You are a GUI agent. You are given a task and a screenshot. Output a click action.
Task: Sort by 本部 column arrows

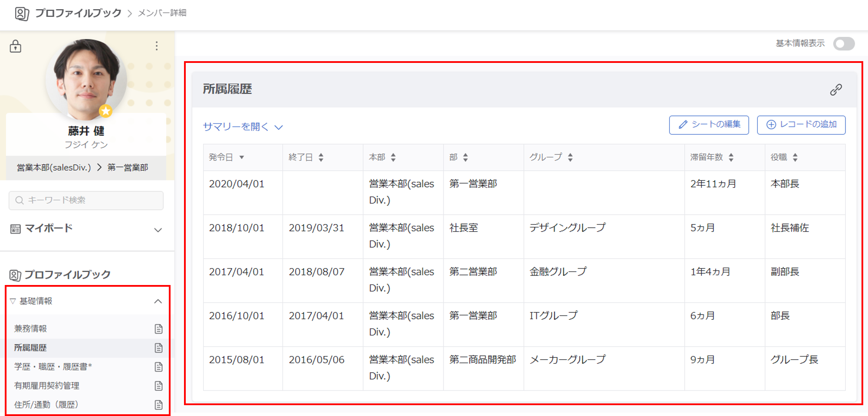click(x=393, y=157)
